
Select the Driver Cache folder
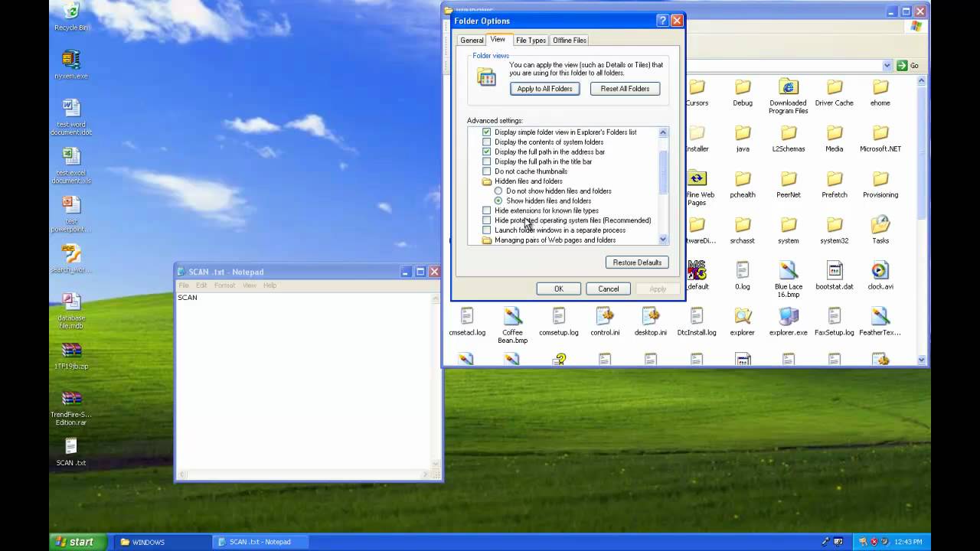[x=835, y=93]
